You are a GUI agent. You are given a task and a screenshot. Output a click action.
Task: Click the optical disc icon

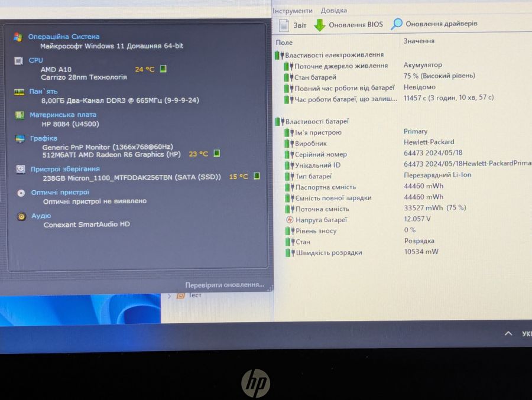point(21,193)
